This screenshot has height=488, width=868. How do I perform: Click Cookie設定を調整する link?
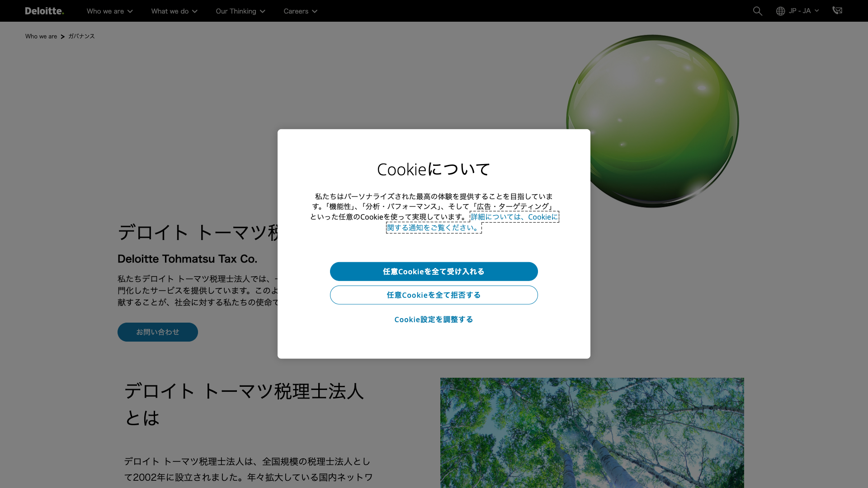tap(434, 319)
